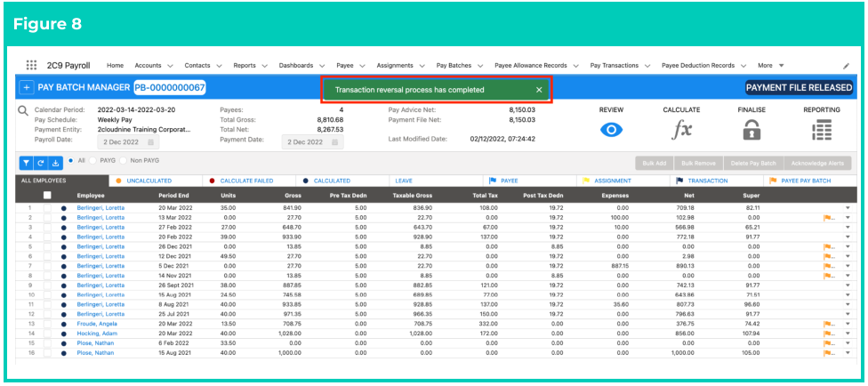The width and height of the screenshot is (868, 386).
Task: Tick the select-all checkbox in table header
Action: pos(48,195)
